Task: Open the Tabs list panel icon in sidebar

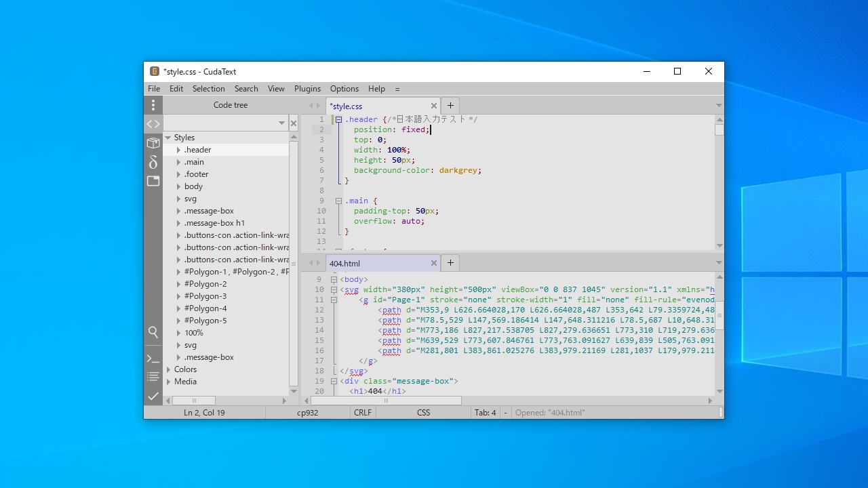Action: coord(153,181)
